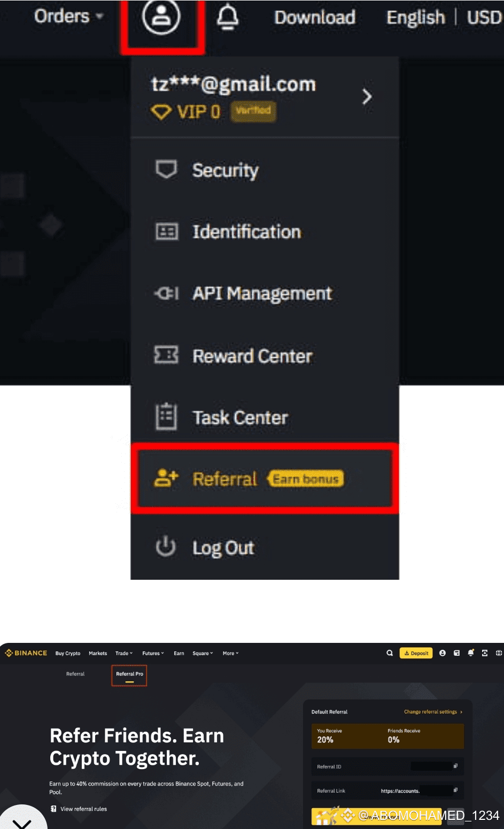The width and height of the screenshot is (504, 829).
Task: Click the yellow Deposit button
Action: pos(416,653)
